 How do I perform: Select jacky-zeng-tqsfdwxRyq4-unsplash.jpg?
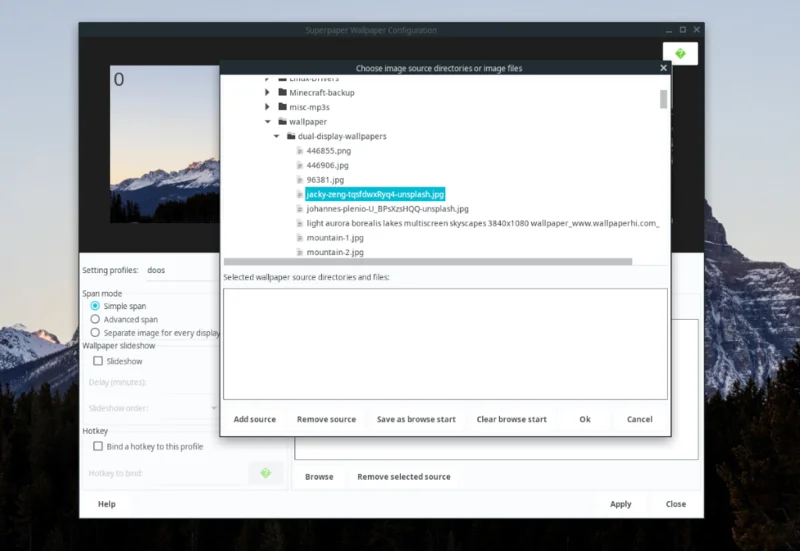point(375,194)
